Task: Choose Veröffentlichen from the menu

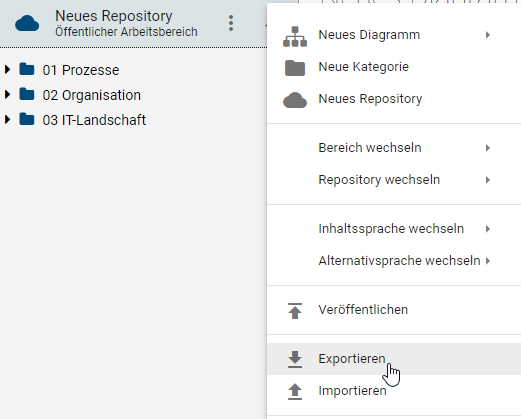Action: coord(394,310)
